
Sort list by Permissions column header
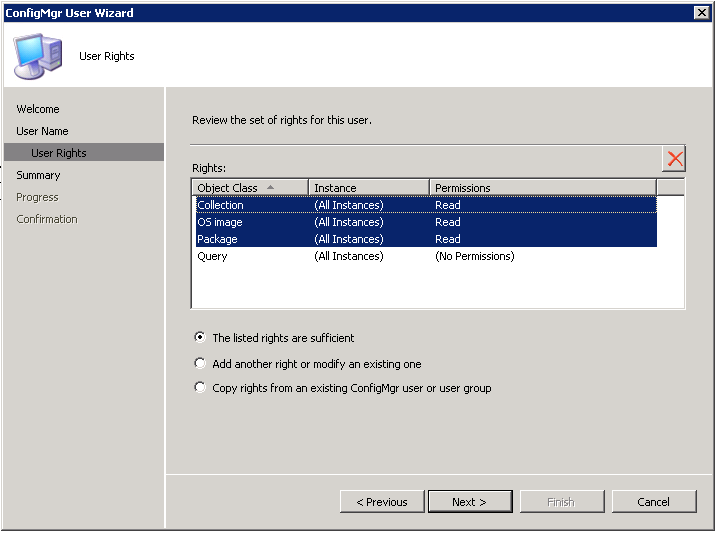tap(543, 188)
